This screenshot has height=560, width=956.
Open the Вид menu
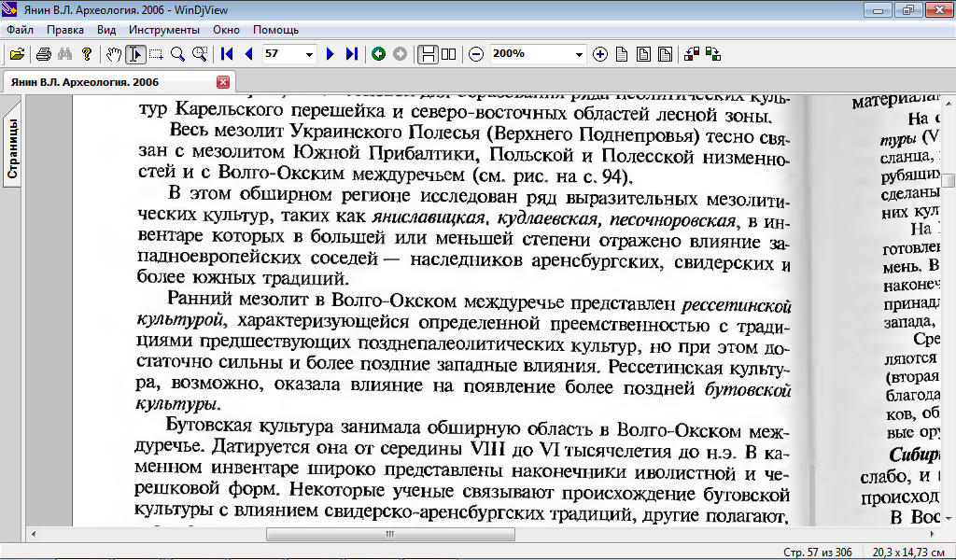click(x=106, y=29)
